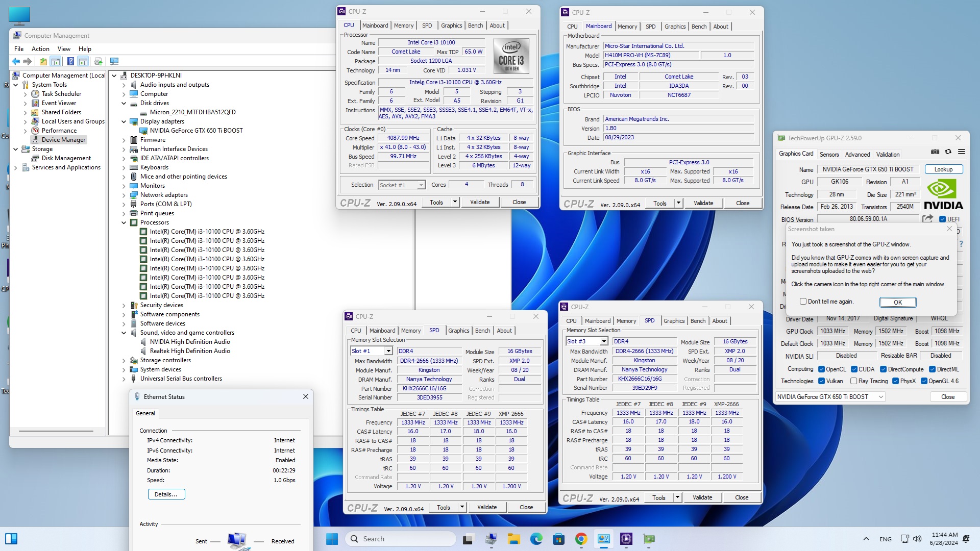
Task: Click Scan for hardware changes monitor icon
Action: [x=114, y=61]
